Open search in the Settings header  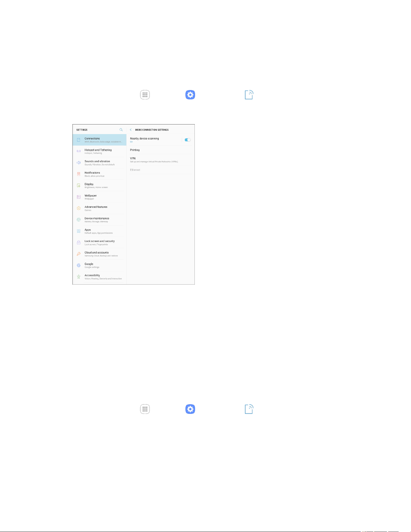point(121,130)
